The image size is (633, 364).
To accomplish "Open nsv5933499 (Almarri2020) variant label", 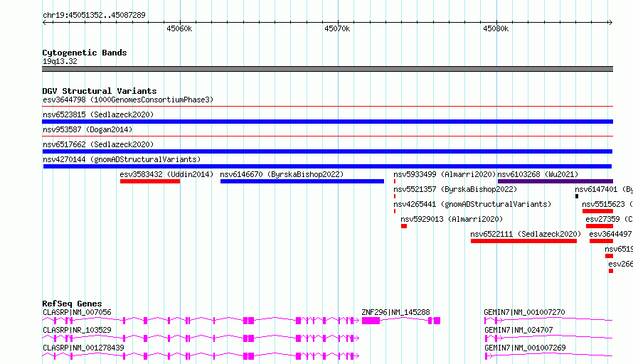I will pos(445,174).
